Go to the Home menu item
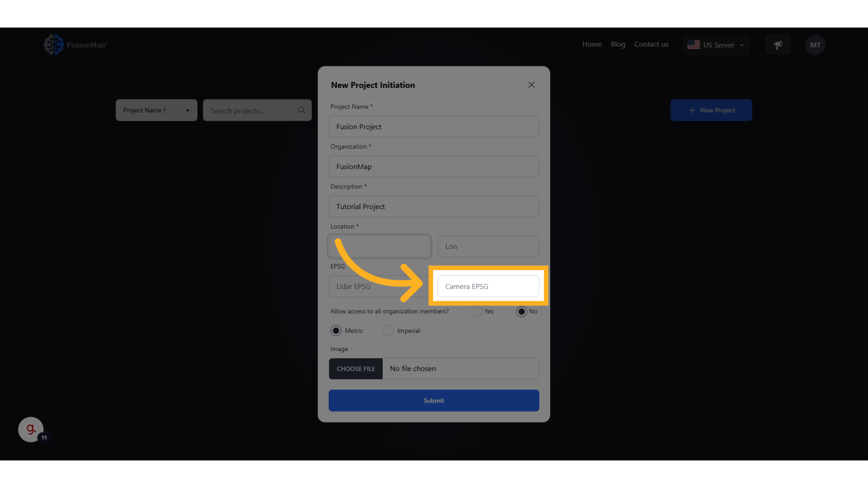This screenshot has width=868, height=488. tap(592, 44)
